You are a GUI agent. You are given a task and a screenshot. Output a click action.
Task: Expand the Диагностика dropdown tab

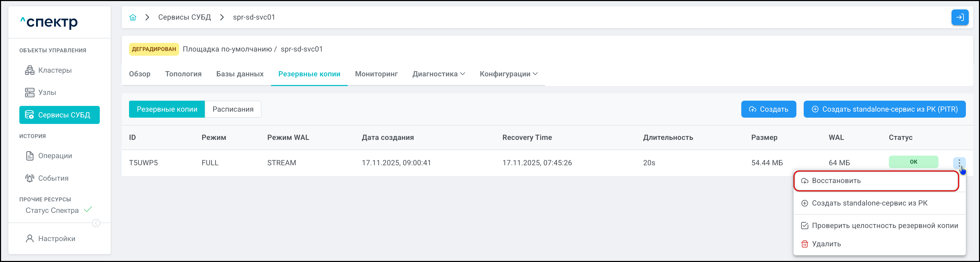[438, 74]
